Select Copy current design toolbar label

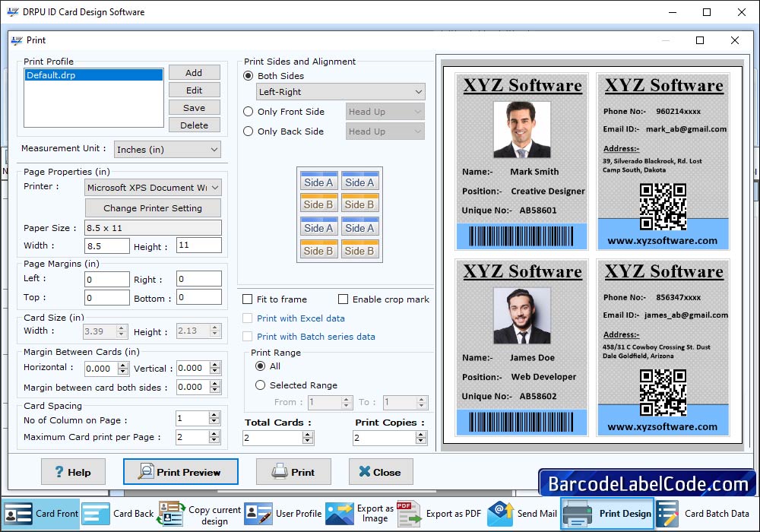point(215,515)
